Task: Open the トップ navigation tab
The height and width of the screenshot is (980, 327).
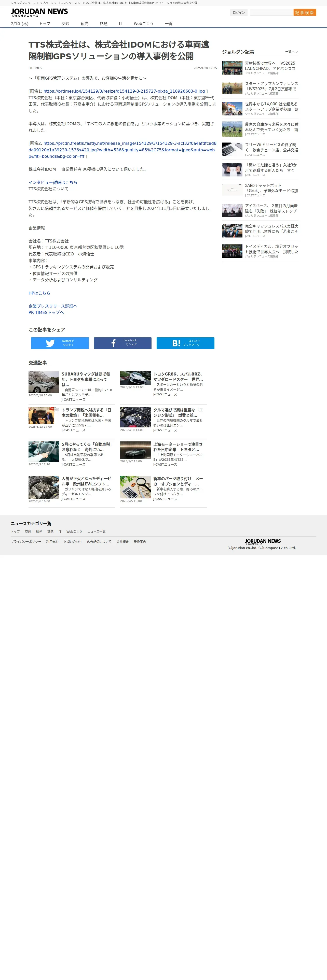Action: pos(45,24)
